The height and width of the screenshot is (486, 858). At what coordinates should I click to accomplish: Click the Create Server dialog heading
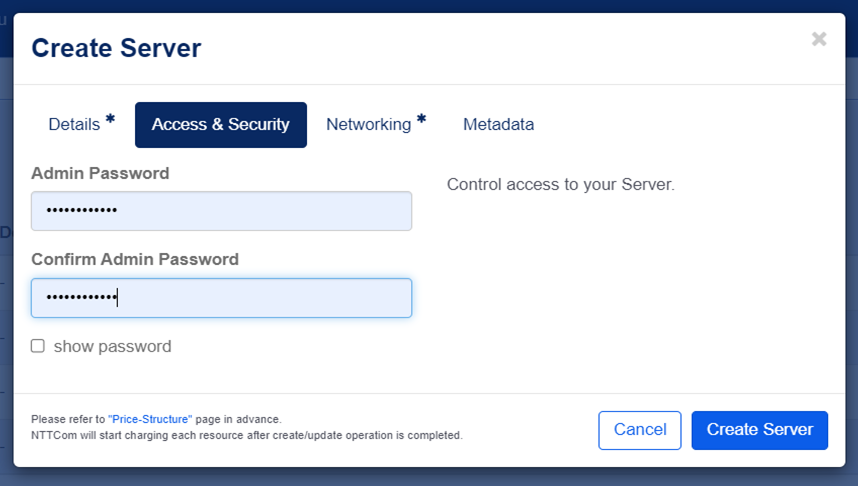point(116,47)
